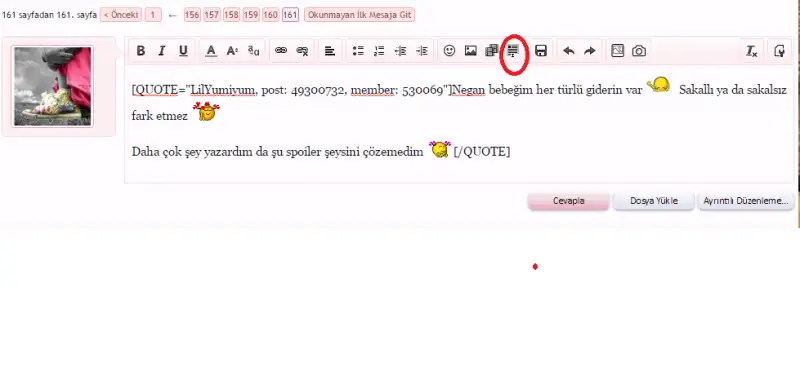Open text alignment option
This screenshot has width=800, height=375.
(x=330, y=51)
